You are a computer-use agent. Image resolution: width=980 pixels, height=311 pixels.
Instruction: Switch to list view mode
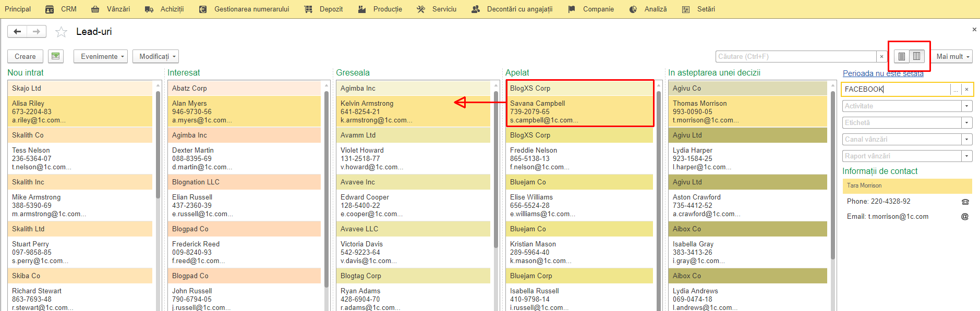coord(902,56)
